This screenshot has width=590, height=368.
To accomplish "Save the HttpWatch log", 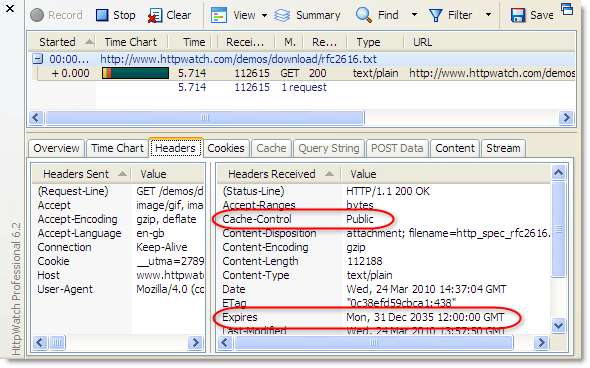I will [532, 15].
